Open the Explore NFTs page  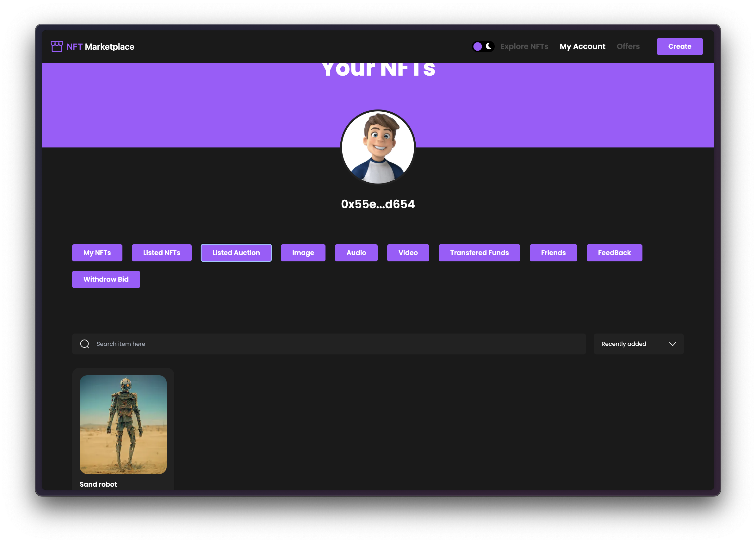524,47
